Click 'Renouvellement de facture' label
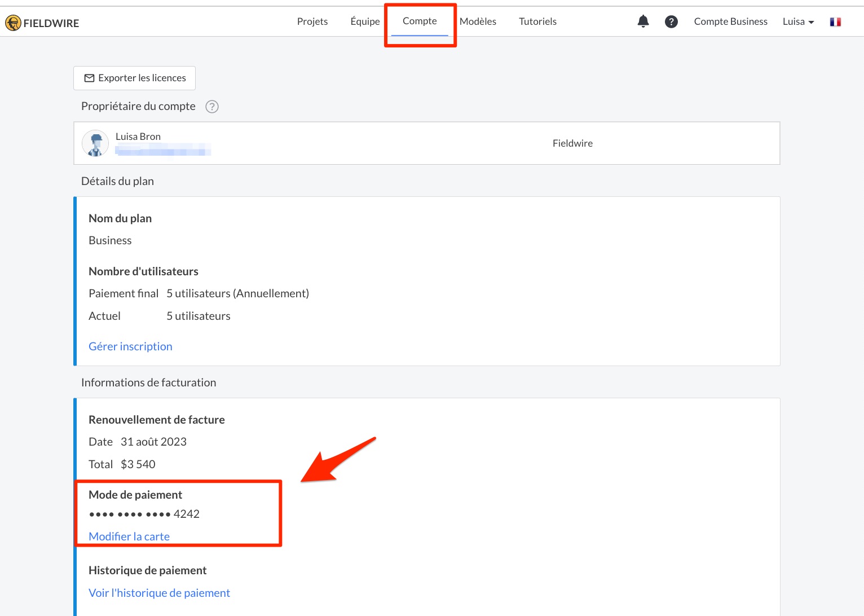 (156, 420)
